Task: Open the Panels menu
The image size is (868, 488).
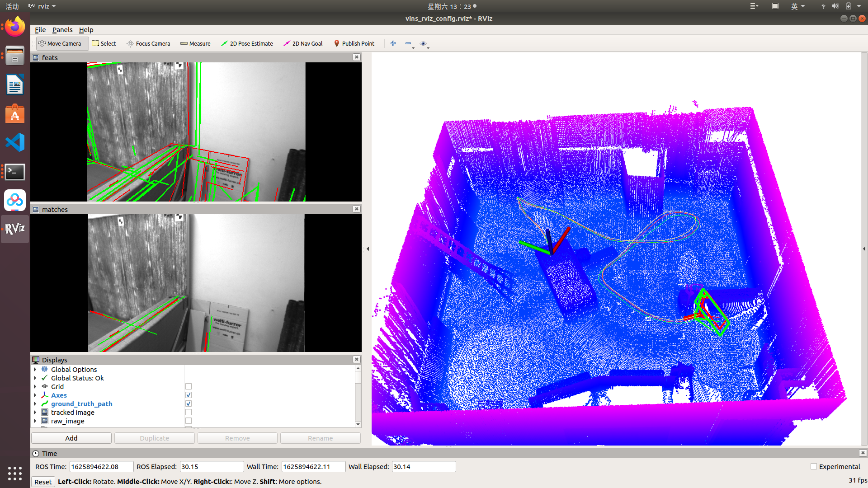Action: click(x=62, y=29)
